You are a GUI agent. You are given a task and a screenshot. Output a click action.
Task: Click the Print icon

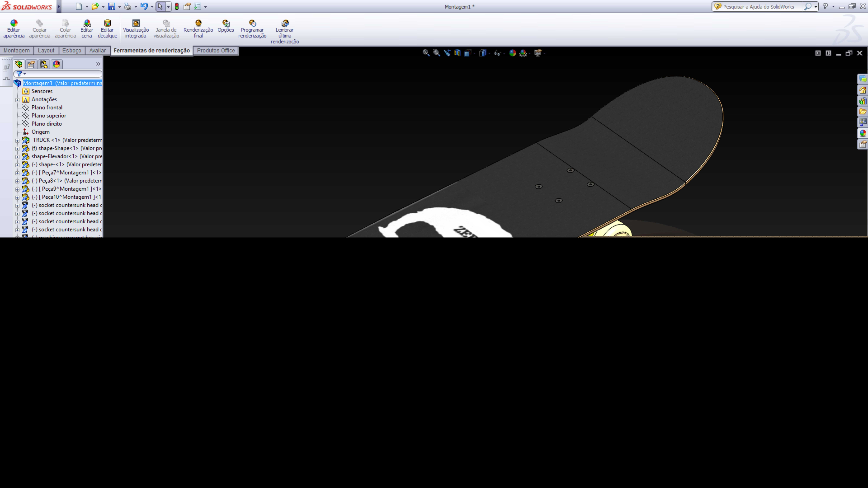[128, 6]
